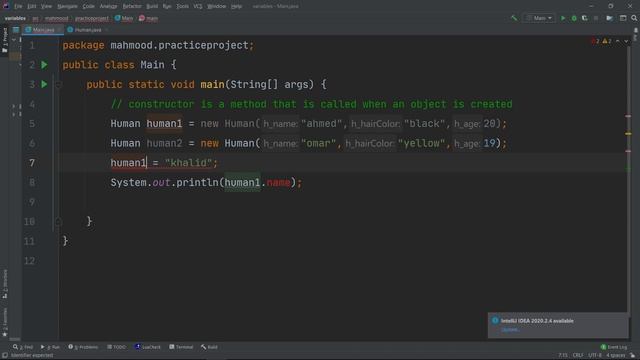This screenshot has height=360, width=640.
Task: Open the Build tool window button
Action: (209, 347)
